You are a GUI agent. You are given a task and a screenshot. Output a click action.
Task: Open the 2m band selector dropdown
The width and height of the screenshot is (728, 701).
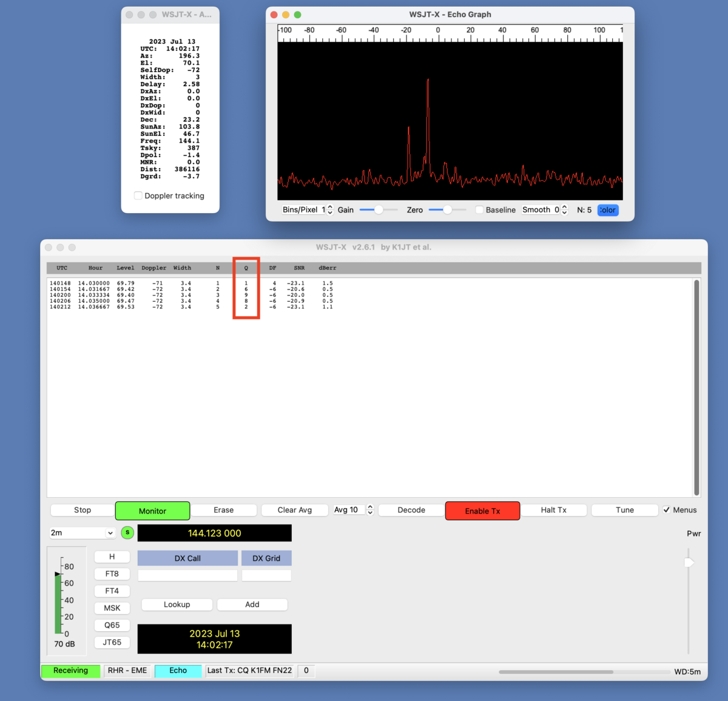point(82,532)
